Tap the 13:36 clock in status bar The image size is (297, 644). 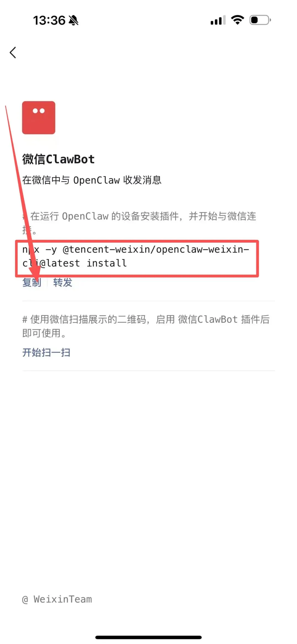[49, 20]
